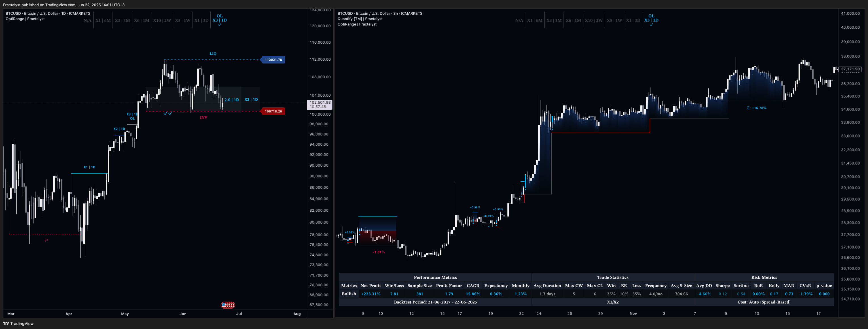The image size is (868, 329).
Task: Click the Cost: Auto (Spread-Based) cell
Action: tap(764, 302)
